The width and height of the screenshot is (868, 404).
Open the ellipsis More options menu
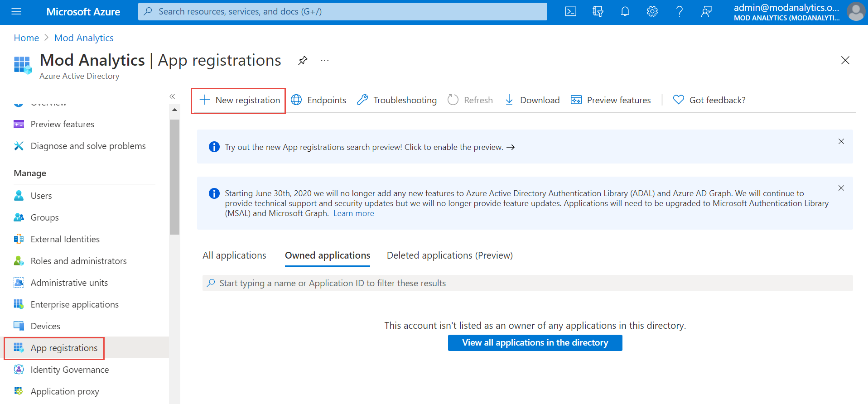click(x=325, y=60)
